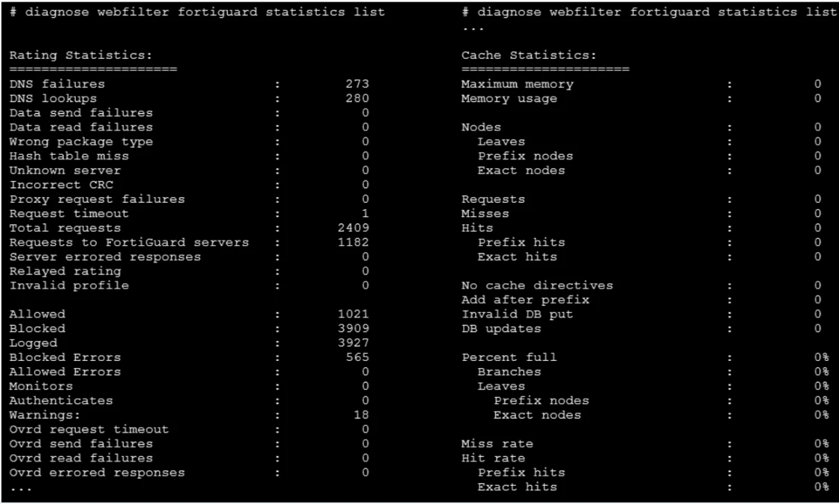Click the Memory usage label
The image size is (839, 504).
(x=509, y=99)
